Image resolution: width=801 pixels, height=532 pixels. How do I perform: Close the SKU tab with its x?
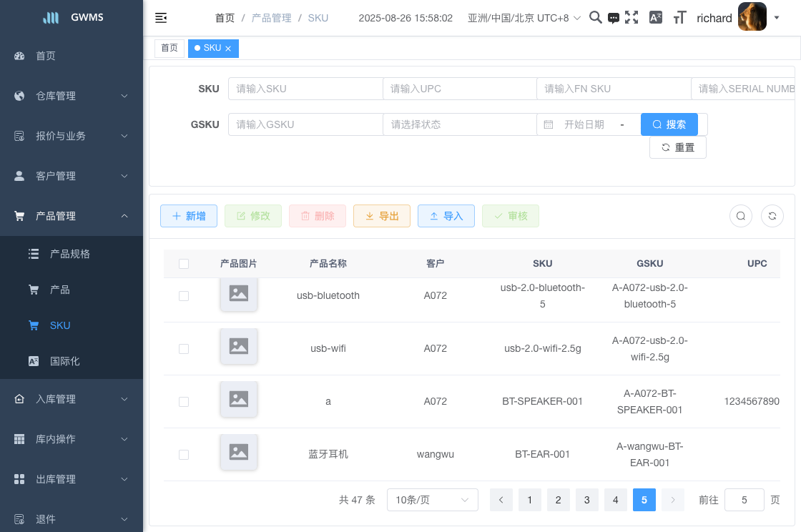click(228, 49)
